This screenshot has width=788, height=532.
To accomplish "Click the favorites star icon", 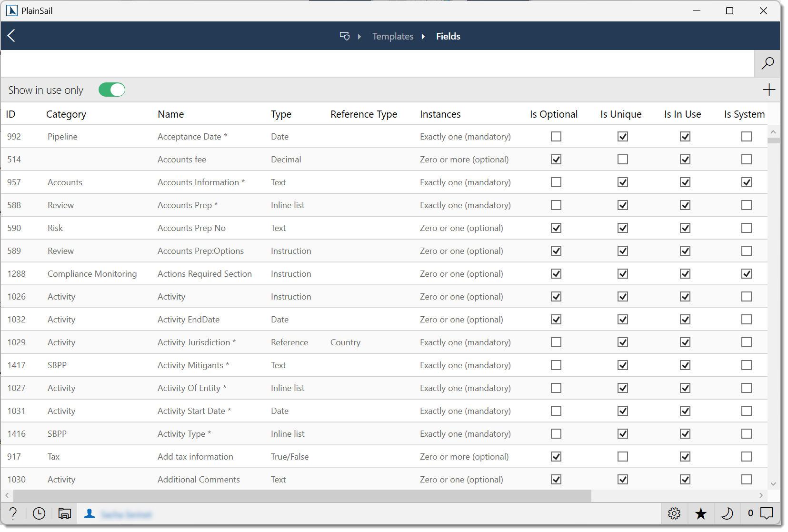I will (700, 513).
